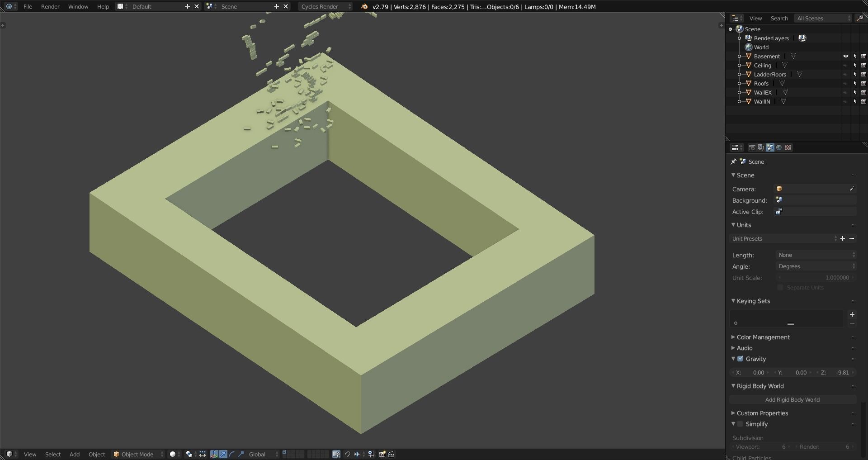Open the Length unit dropdown
The height and width of the screenshot is (460, 868).
816,255
